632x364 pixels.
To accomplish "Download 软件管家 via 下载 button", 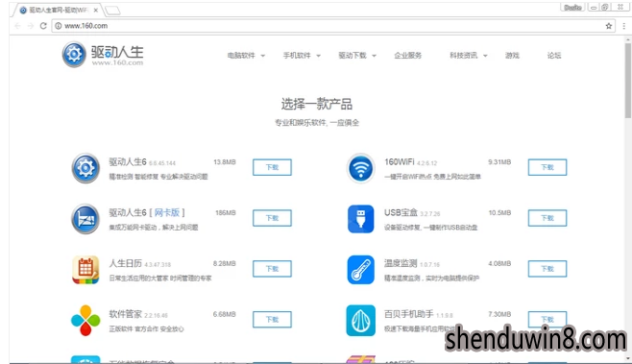I will tap(272, 320).
